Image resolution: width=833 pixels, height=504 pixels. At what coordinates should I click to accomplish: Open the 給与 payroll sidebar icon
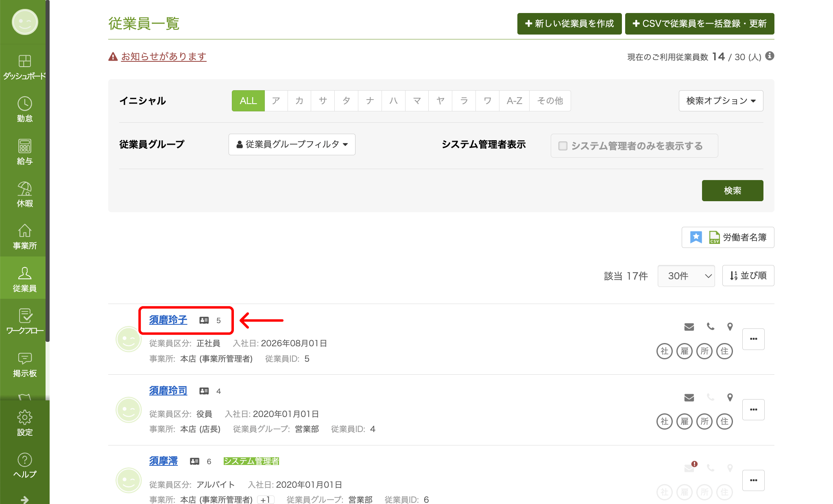[24, 152]
